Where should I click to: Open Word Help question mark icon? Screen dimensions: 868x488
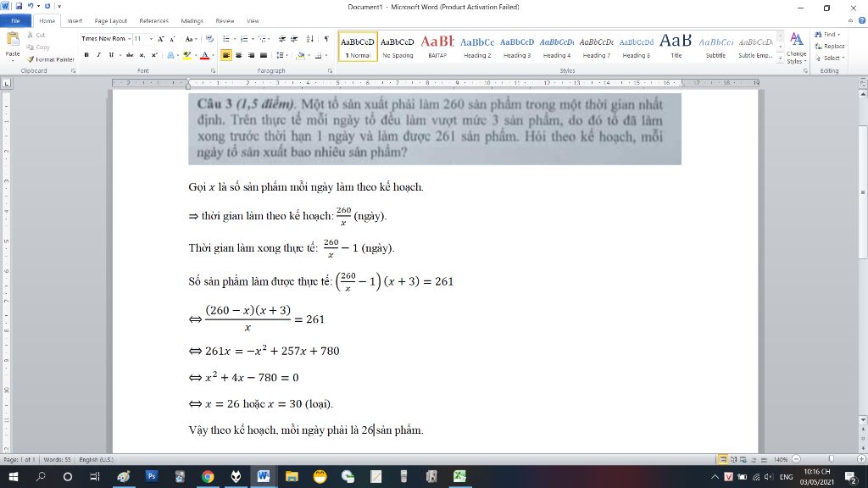862,20
